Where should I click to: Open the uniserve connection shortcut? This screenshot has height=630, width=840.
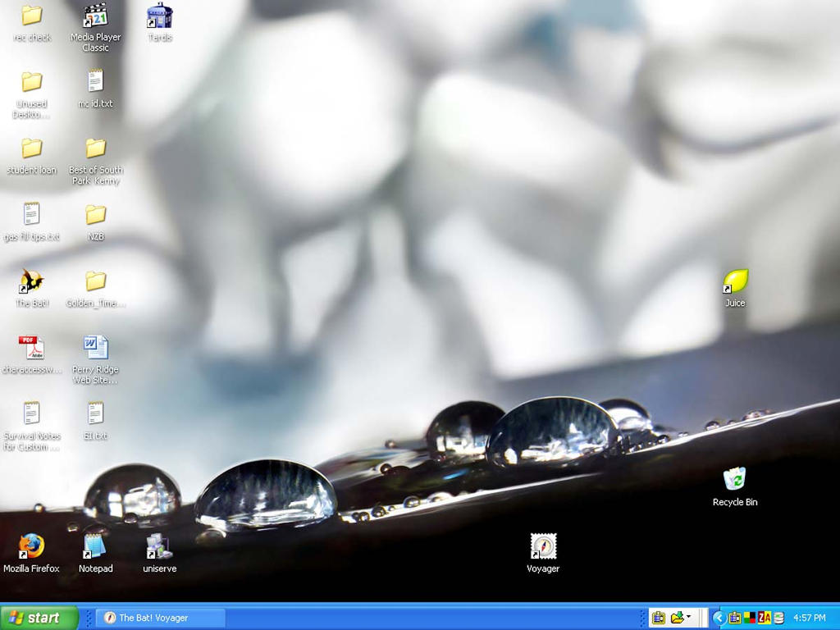[160, 554]
